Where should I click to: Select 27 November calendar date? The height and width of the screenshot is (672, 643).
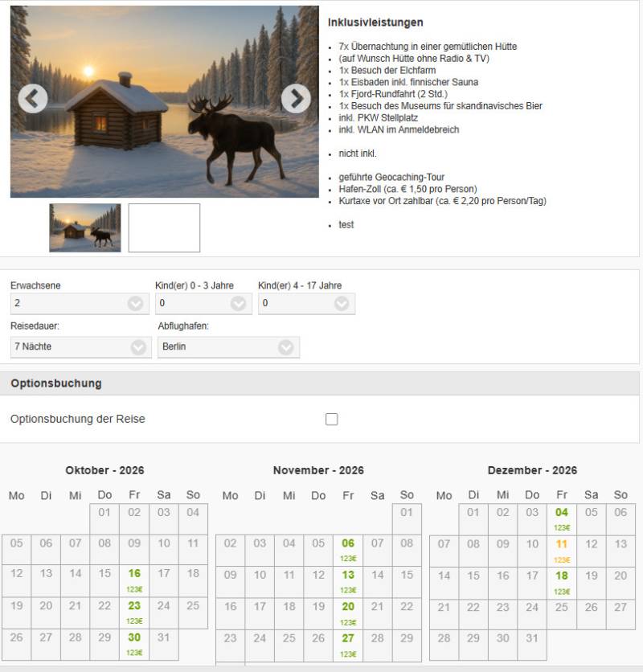[348, 645]
